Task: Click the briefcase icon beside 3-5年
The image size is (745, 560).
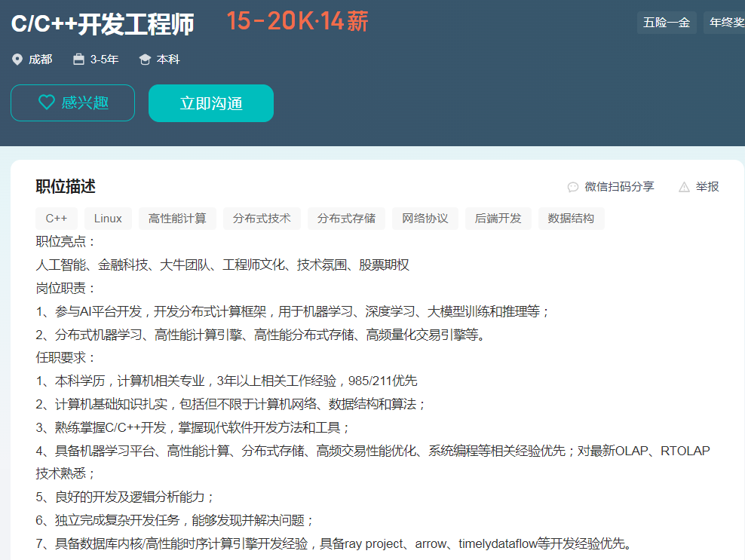Action: (78, 60)
